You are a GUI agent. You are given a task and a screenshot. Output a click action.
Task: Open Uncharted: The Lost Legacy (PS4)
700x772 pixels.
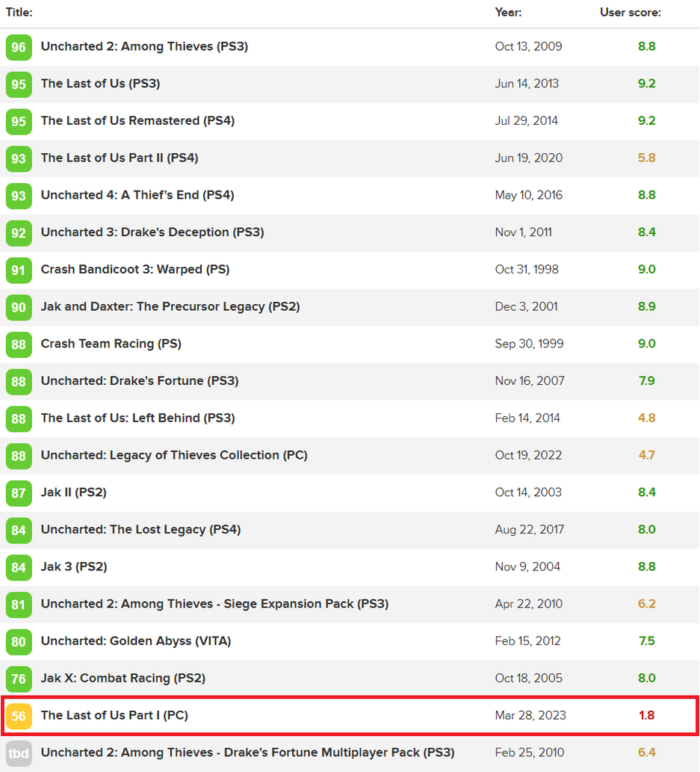pos(140,530)
